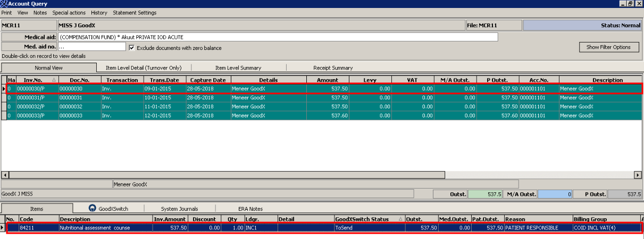Viewport: 644px width, 239px height.
Task: Select the invoice row 00000032/P
Action: click(37, 107)
